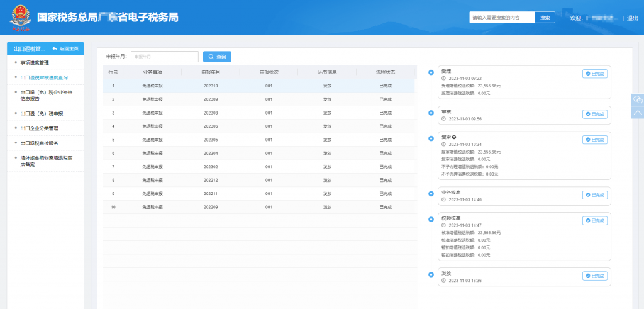Click the question mark icon beside 复审
This screenshot has height=309, width=644.
454,137
